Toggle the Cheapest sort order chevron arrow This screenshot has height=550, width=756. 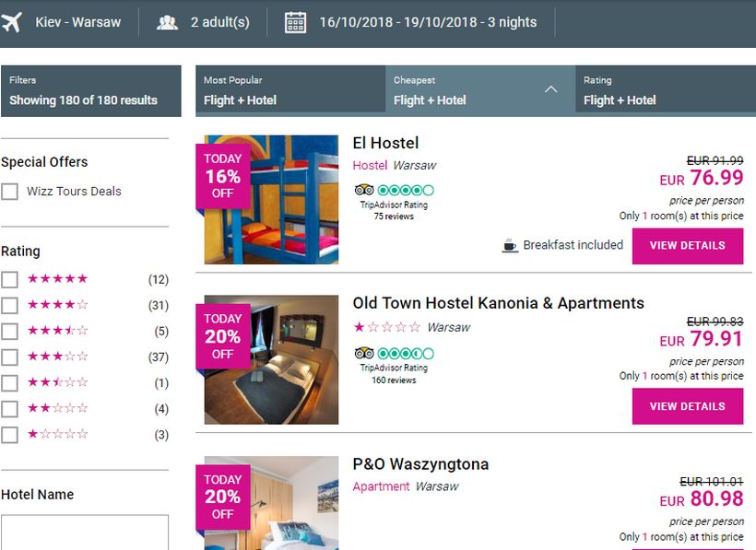[x=551, y=90]
